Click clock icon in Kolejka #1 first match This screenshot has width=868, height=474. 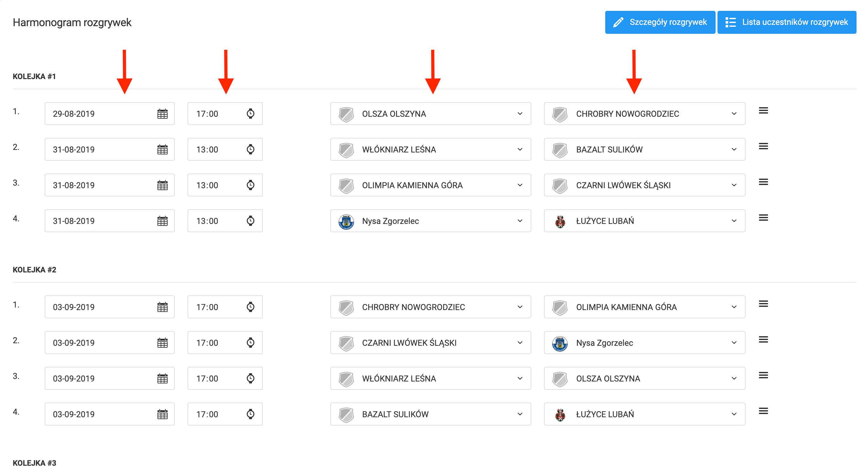click(250, 114)
